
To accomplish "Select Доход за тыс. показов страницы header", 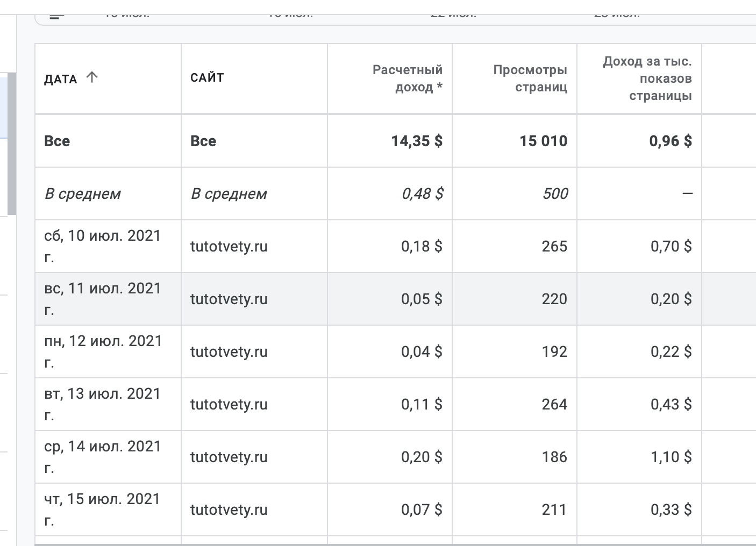I will (647, 78).
